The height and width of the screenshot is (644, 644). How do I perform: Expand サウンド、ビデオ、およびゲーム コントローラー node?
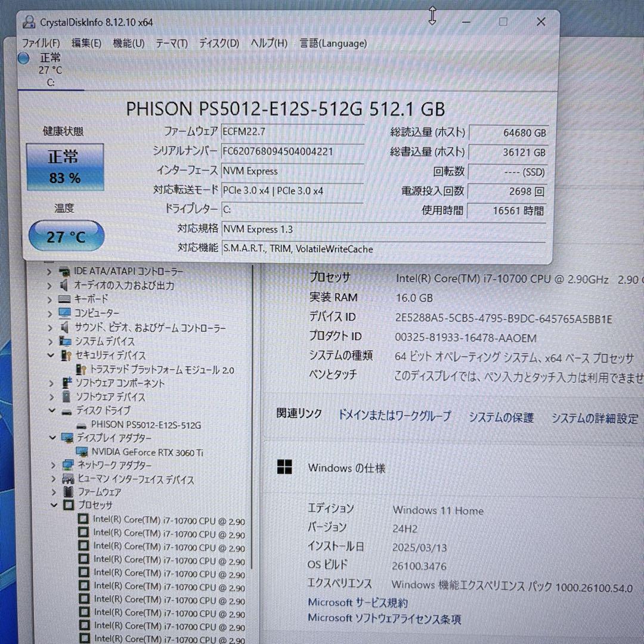click(50, 328)
